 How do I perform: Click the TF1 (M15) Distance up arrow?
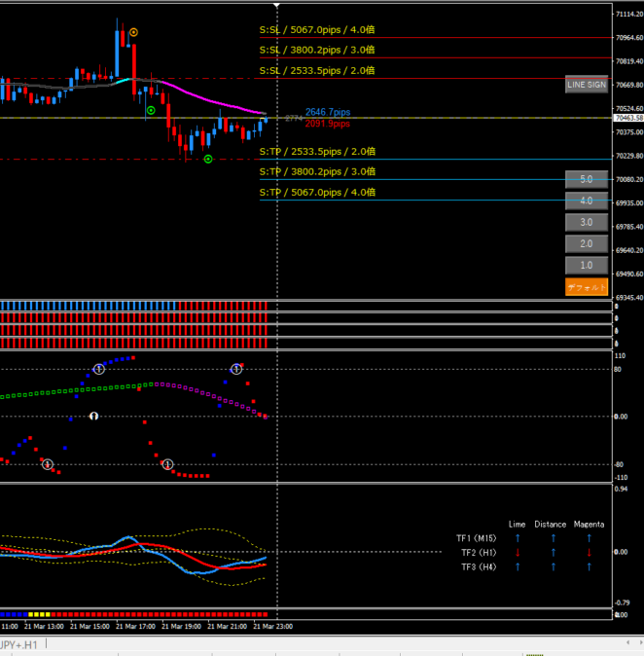click(x=553, y=537)
